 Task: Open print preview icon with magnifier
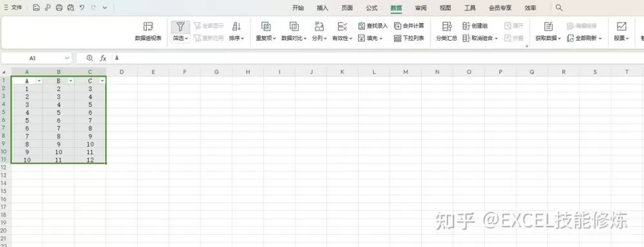[71, 7]
